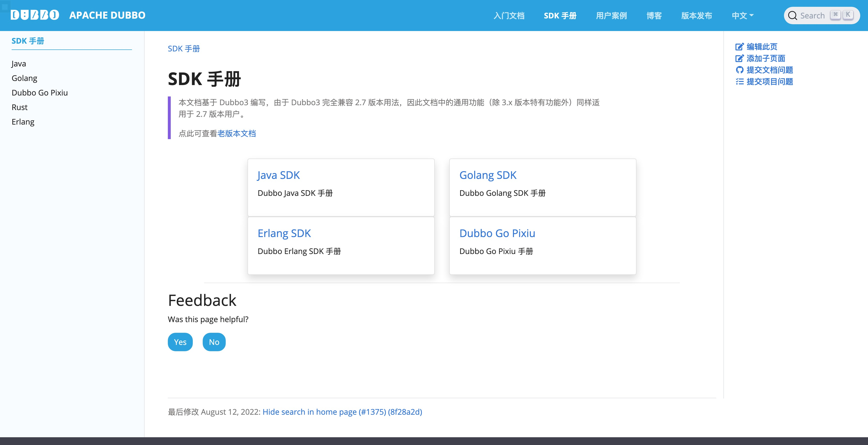This screenshot has height=445, width=868.
Task: Select Rust in the sidebar
Action: tap(20, 107)
